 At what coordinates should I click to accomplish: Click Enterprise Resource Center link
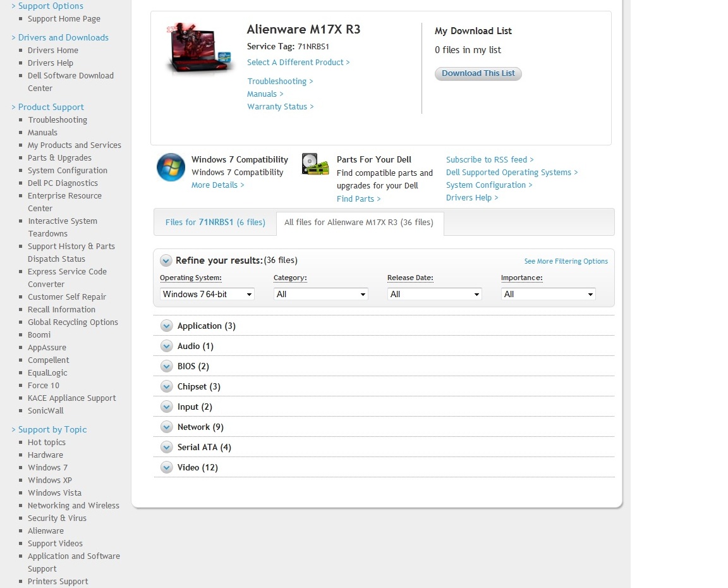pos(64,202)
